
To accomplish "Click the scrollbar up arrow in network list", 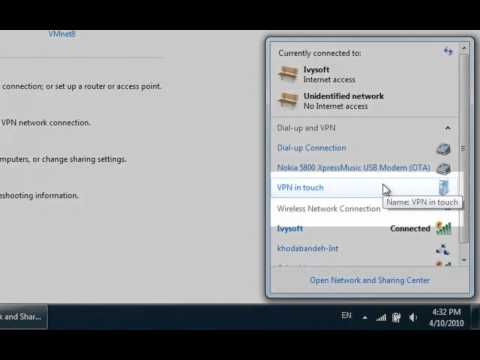I will point(464,48).
